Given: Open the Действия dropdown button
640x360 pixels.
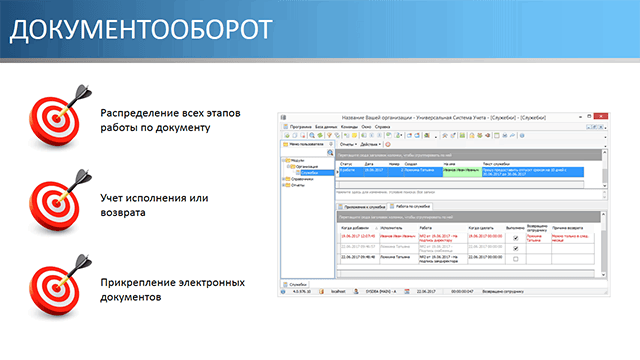Looking at the screenshot, I should (370, 144).
